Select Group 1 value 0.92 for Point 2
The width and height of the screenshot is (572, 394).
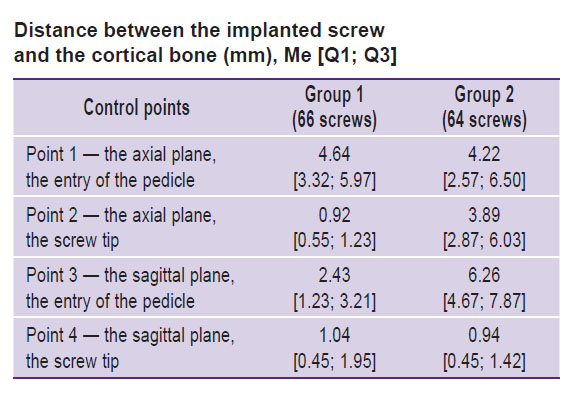[334, 215]
